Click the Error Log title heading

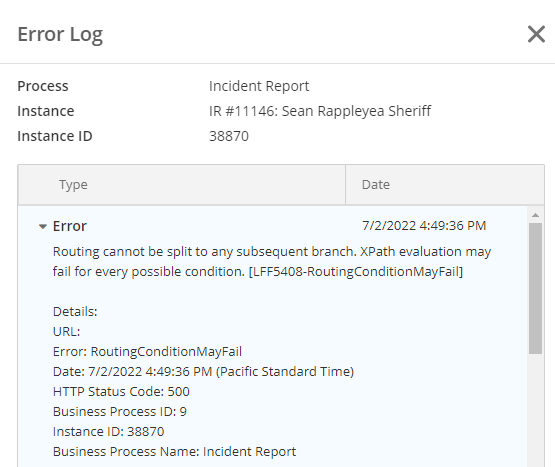coord(60,35)
